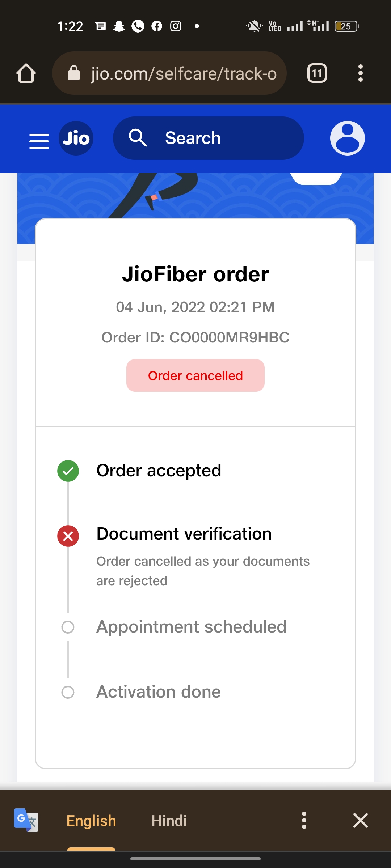Switch translation to Hindi tab

(x=169, y=821)
